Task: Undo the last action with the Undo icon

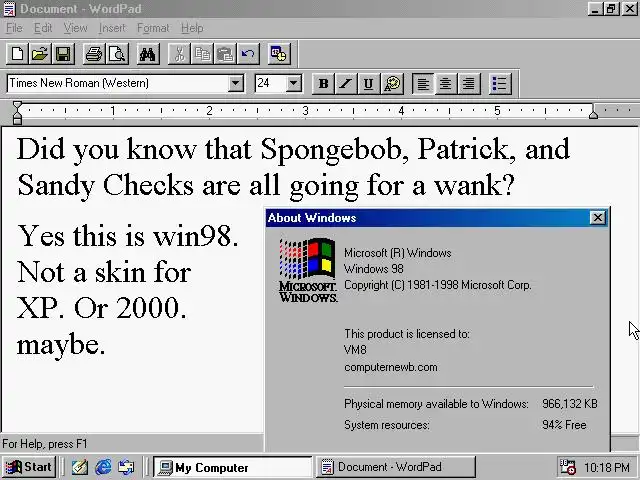Action: point(248,53)
